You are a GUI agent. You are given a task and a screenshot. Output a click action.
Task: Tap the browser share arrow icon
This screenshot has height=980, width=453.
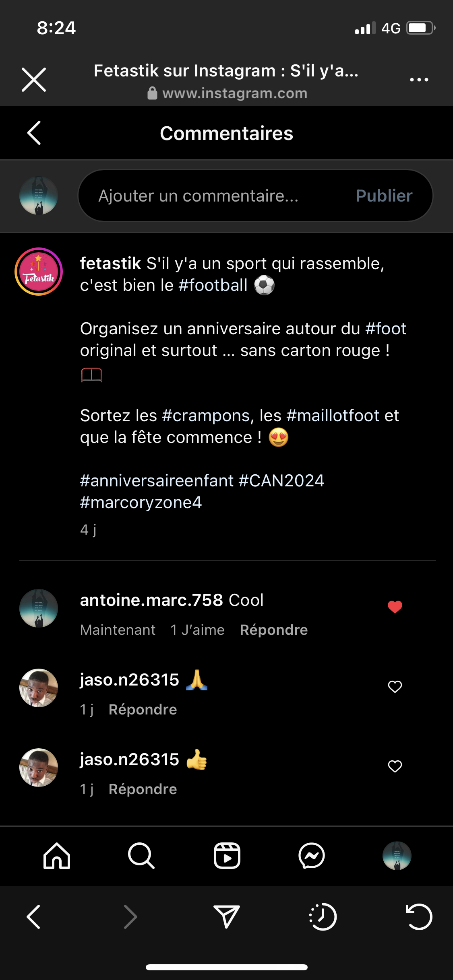[x=226, y=917]
